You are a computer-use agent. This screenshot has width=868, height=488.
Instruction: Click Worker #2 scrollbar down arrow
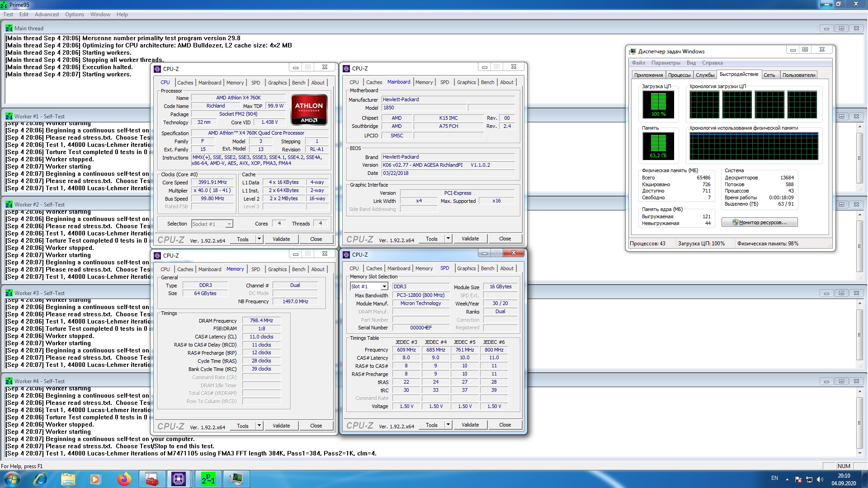point(859,277)
